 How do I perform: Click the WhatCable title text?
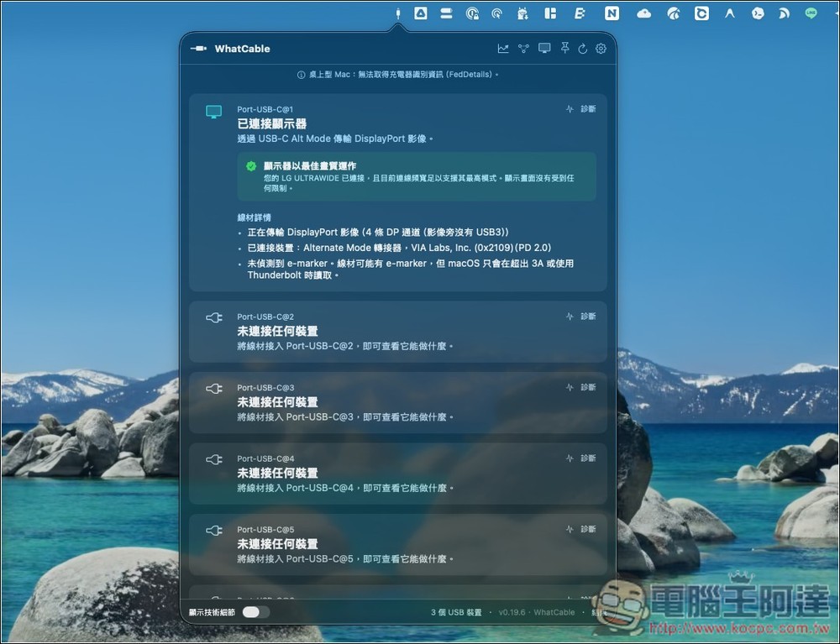[242, 49]
